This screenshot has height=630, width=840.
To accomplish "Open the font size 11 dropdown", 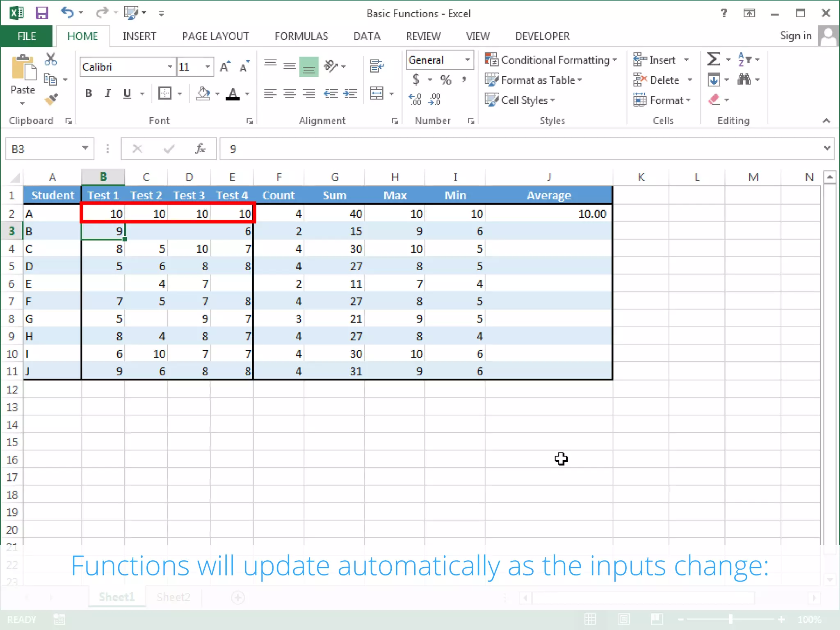I will [x=208, y=67].
